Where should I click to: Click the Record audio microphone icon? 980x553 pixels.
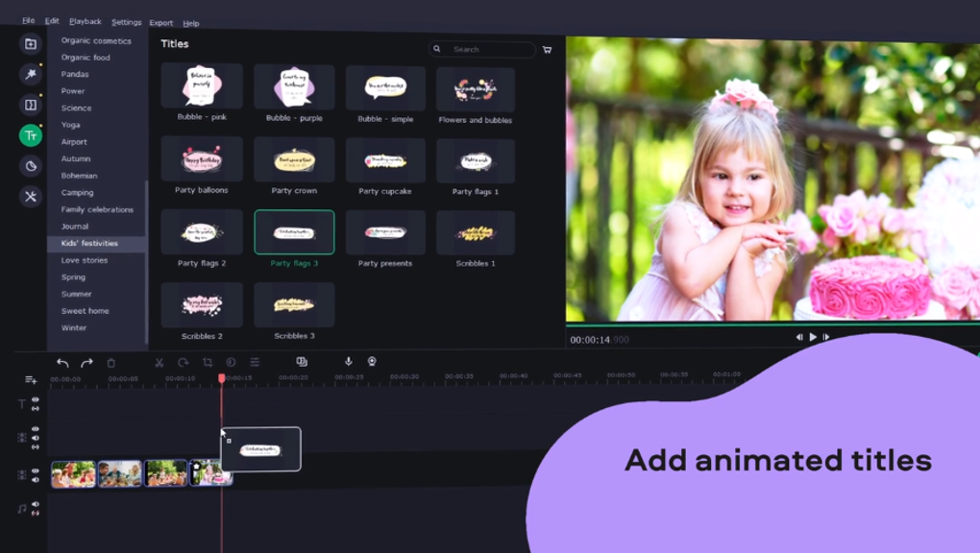(349, 361)
